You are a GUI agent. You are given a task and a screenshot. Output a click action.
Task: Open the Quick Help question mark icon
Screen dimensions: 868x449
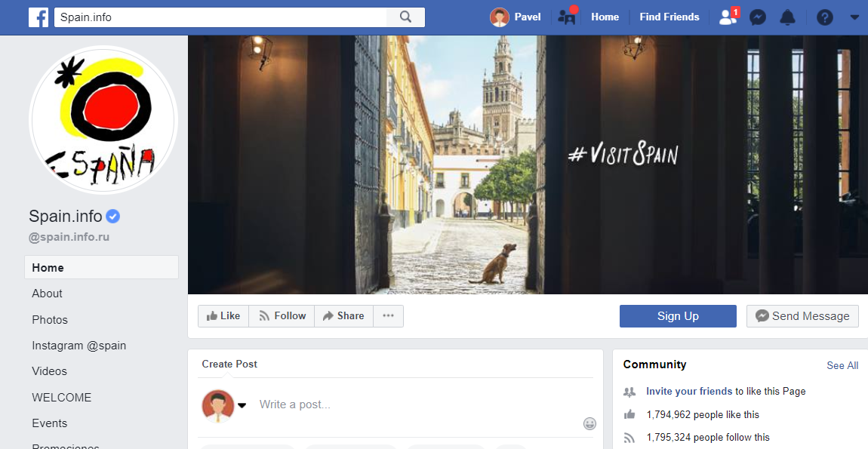click(x=824, y=17)
